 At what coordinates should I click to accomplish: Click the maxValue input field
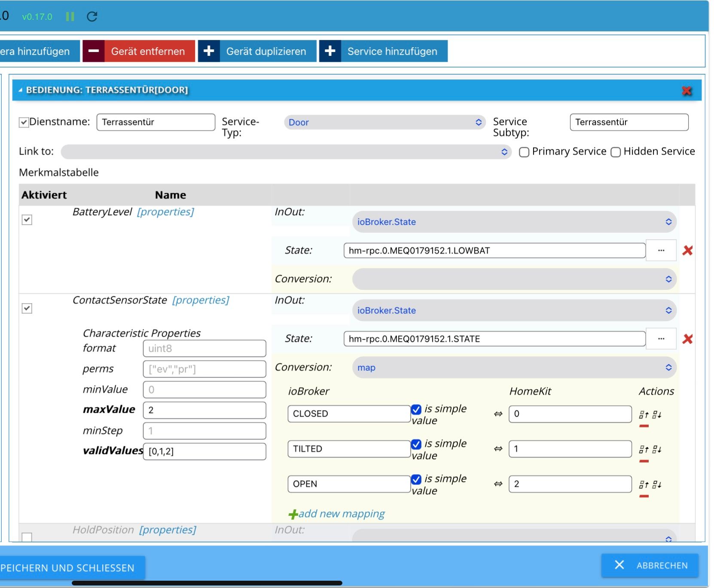click(204, 410)
